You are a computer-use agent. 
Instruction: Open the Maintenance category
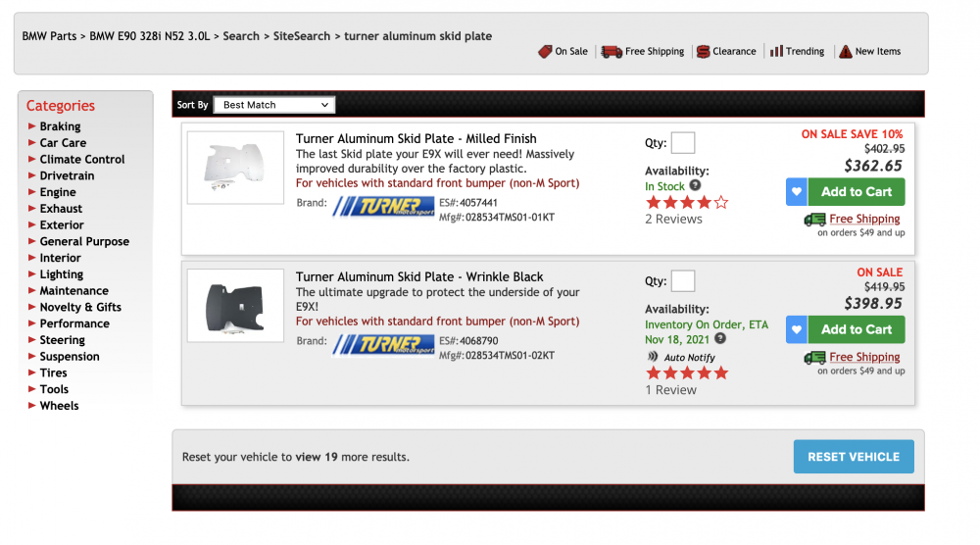point(73,290)
